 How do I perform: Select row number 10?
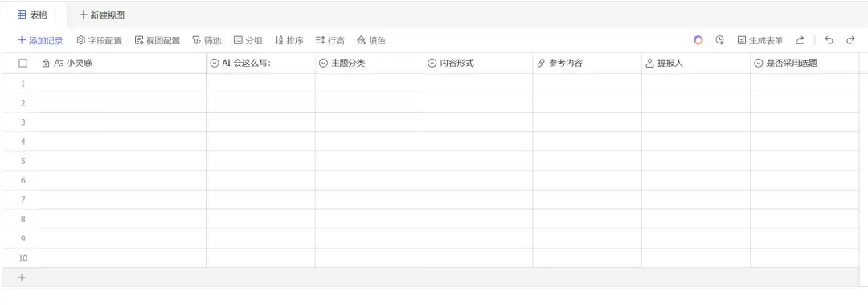(23, 258)
